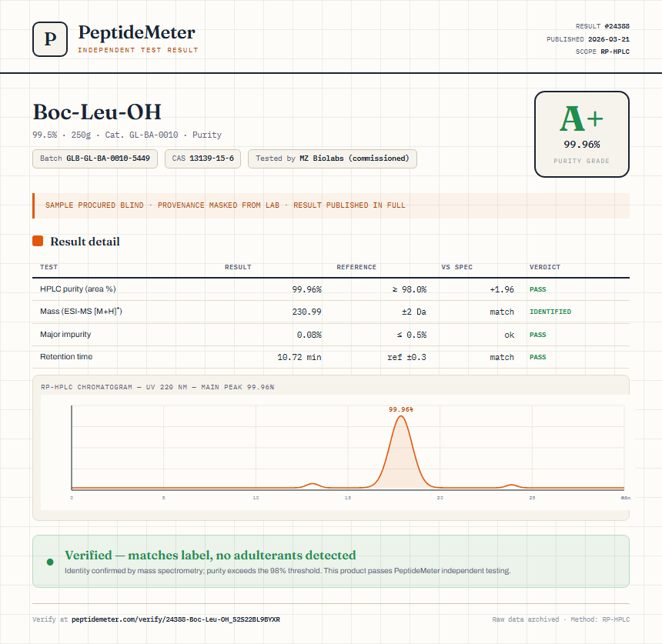Click the 99.5% · 250g catalog subtitle line
The image size is (662, 644).
pos(127,135)
